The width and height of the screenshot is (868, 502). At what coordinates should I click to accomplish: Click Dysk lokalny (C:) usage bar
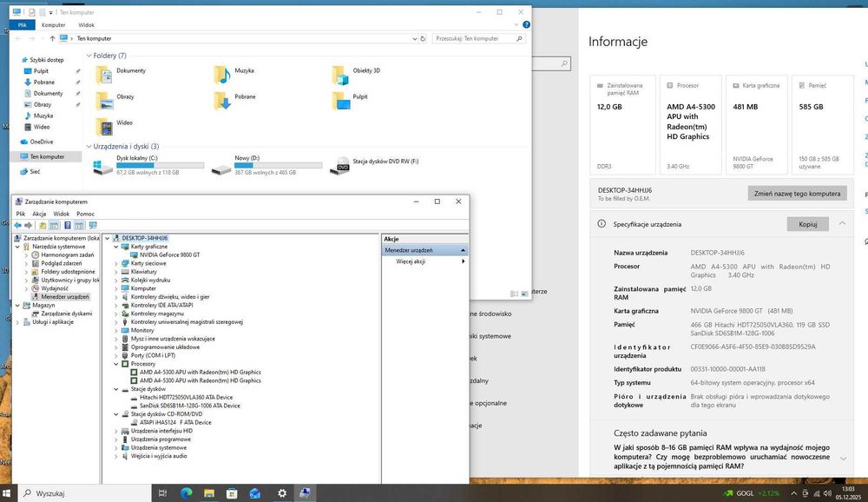160,165
